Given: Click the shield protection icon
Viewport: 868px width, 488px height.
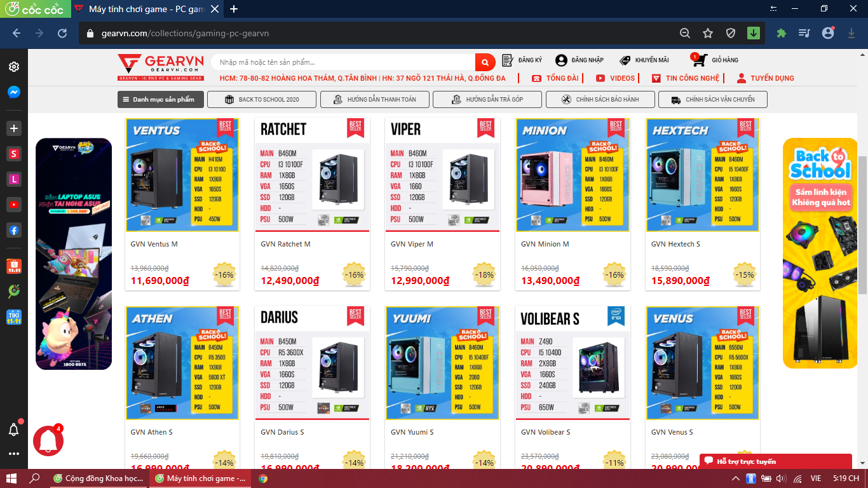Looking at the screenshot, I should [x=731, y=33].
